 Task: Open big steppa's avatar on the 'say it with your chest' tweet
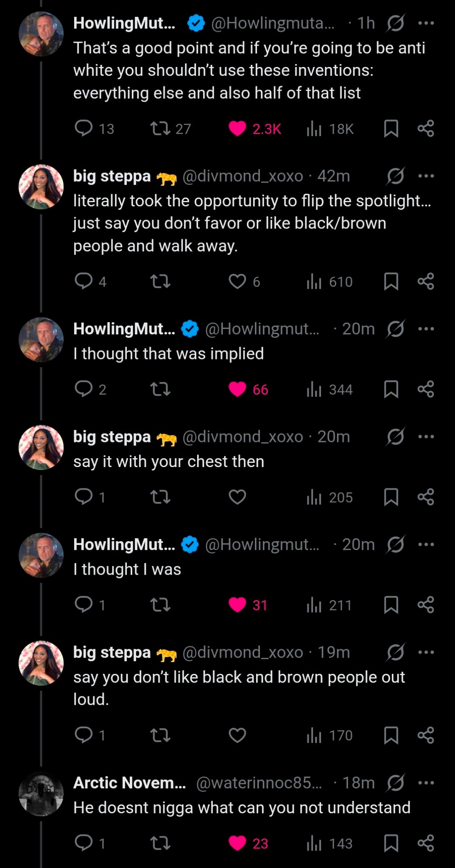[41, 448]
